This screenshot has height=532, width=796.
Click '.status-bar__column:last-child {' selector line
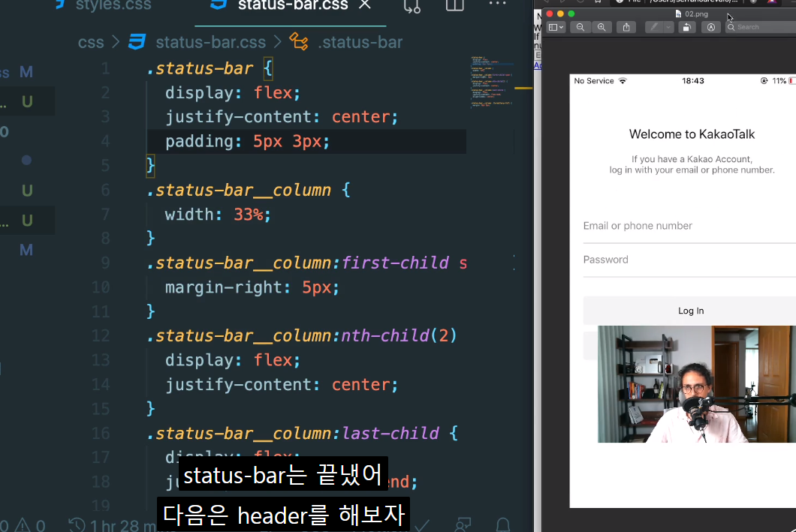coord(303,434)
